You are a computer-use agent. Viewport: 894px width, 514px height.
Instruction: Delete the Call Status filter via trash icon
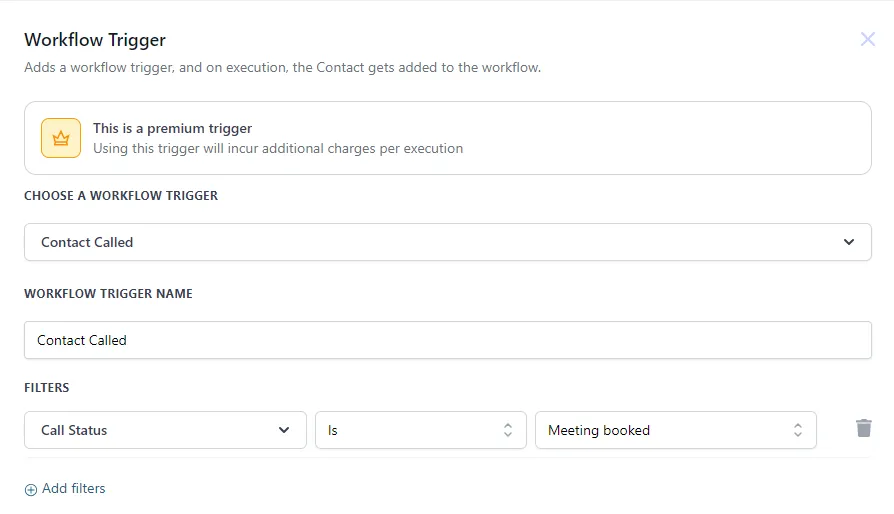[x=864, y=428]
